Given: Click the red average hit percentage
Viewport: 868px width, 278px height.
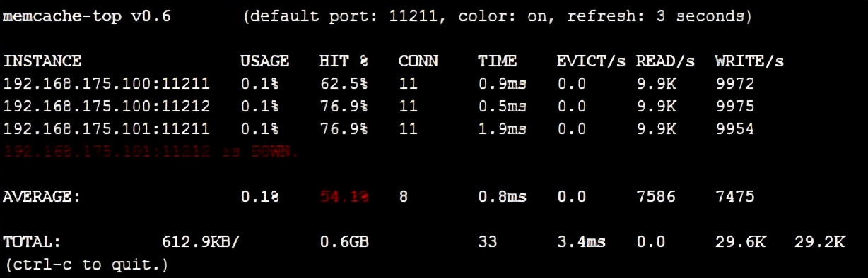Looking at the screenshot, I should [x=344, y=198].
